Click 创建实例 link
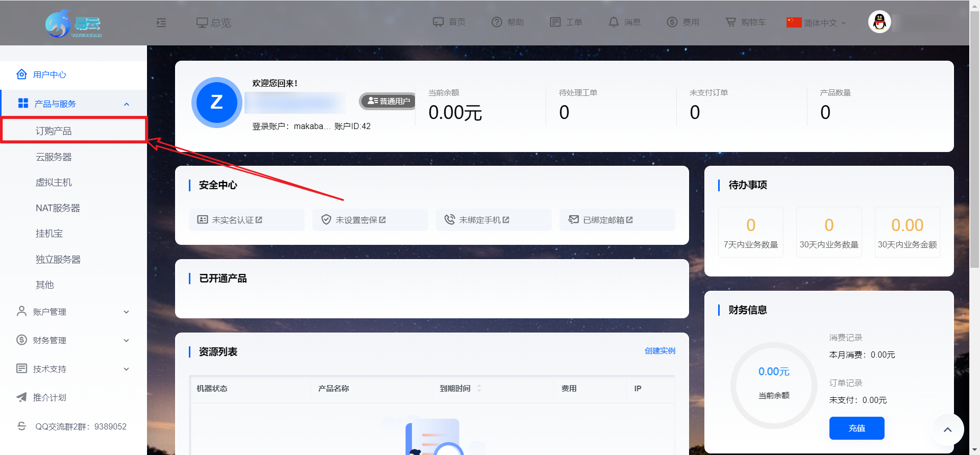This screenshot has height=455, width=980. (659, 351)
